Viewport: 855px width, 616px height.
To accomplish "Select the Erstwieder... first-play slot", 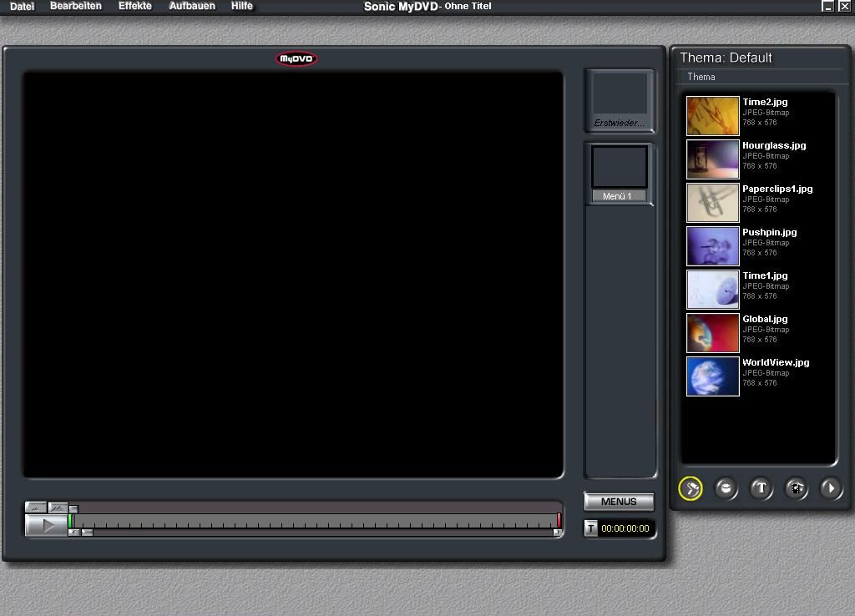I will pyautogui.click(x=620, y=100).
